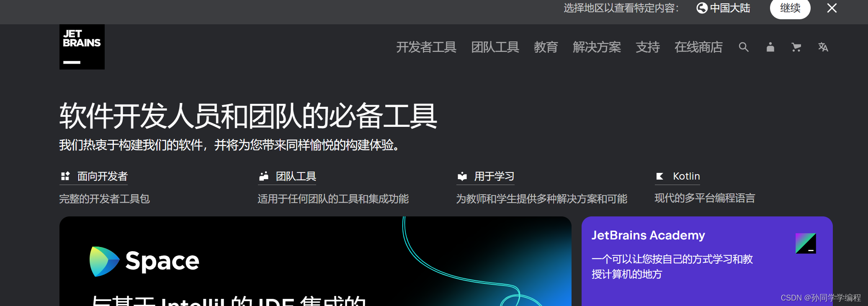Click the grid icon beside 面向开发者

pyautogui.click(x=65, y=176)
